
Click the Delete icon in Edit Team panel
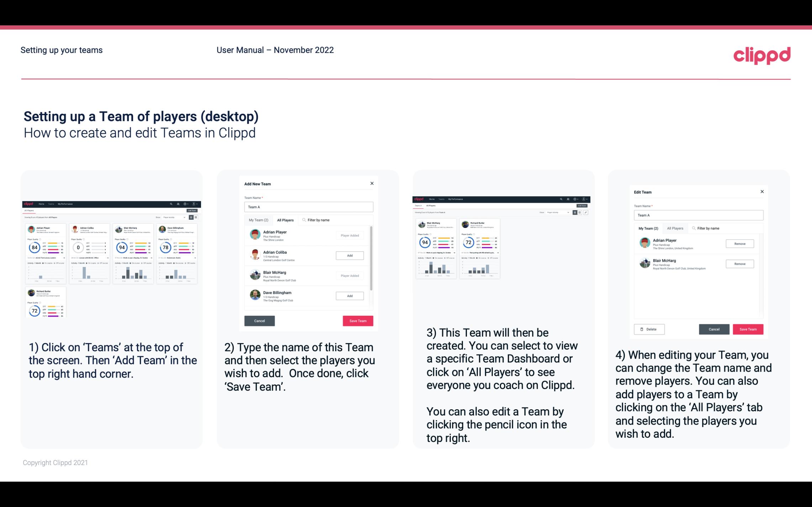pos(649,329)
